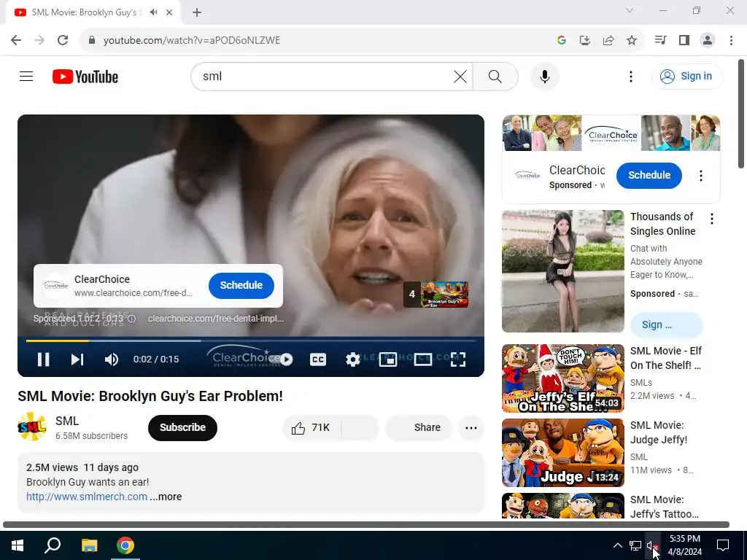747x560 pixels.
Task: Open Judge Jeffy video thumbnail
Action: tap(562, 452)
